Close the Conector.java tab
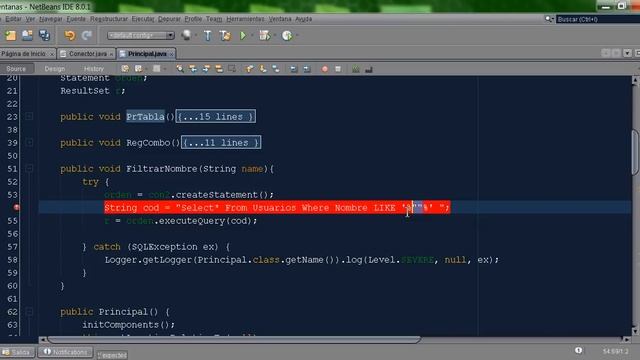Screen dimensions: 640x360 pos(111,54)
